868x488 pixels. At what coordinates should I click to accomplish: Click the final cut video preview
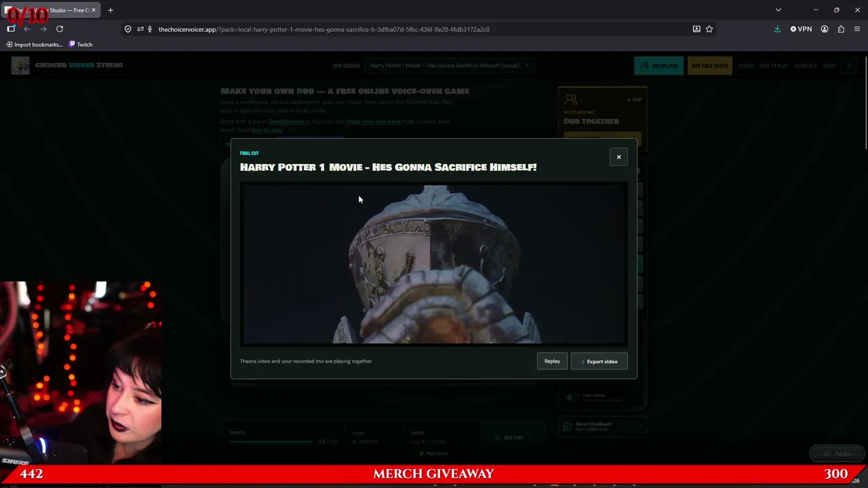434,264
